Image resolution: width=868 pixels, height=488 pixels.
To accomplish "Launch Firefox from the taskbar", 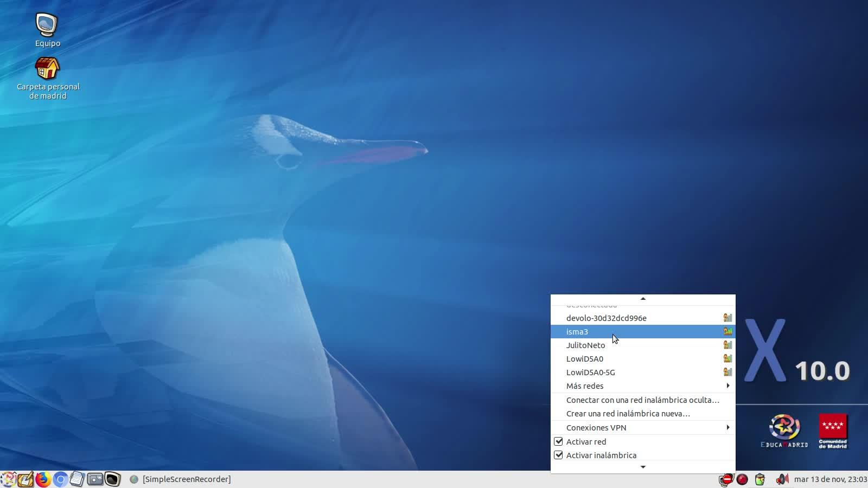I will 43,479.
